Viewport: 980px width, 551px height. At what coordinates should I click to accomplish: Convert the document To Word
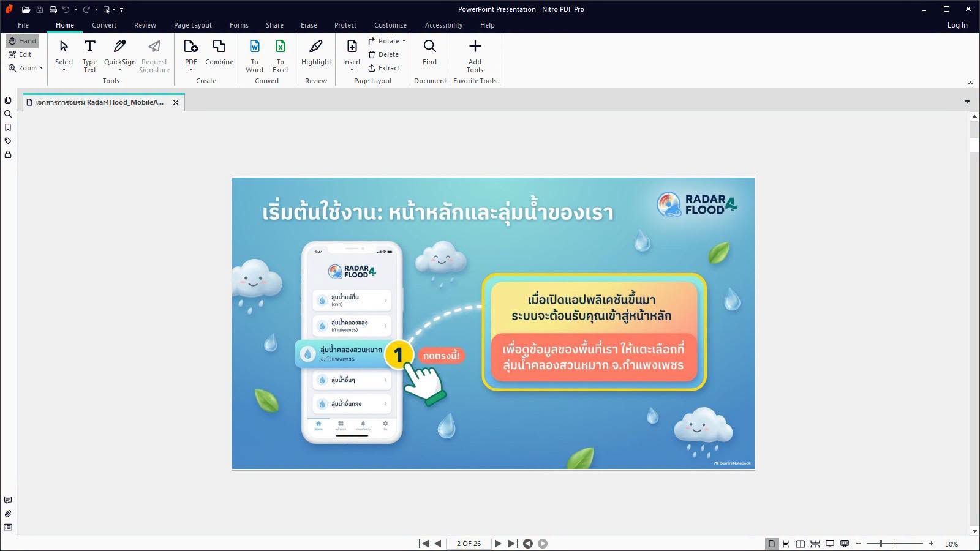pos(254,56)
